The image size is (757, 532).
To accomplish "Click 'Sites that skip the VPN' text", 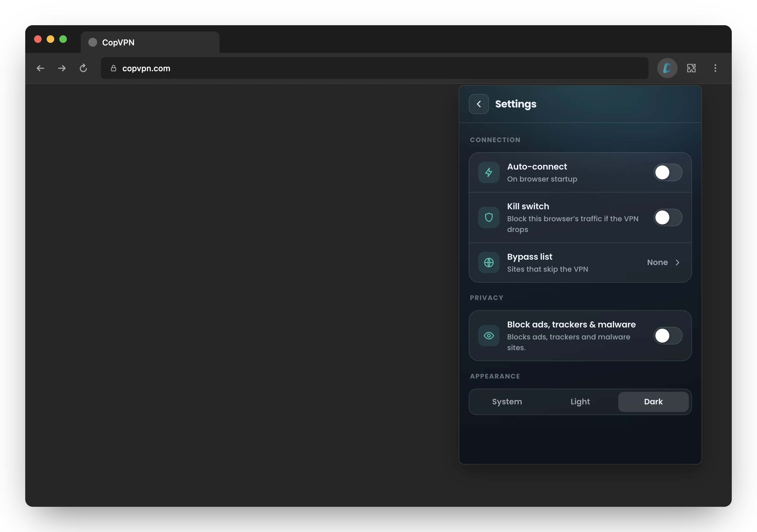I will (x=547, y=269).
